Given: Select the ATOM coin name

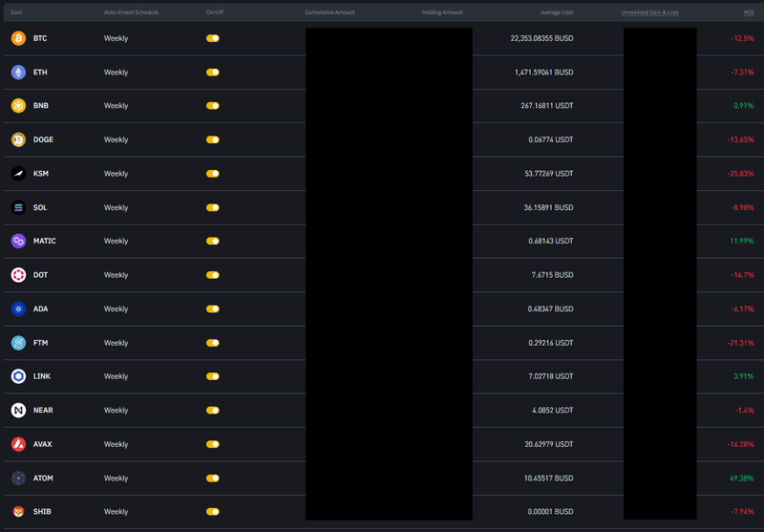Looking at the screenshot, I should click(x=43, y=479).
